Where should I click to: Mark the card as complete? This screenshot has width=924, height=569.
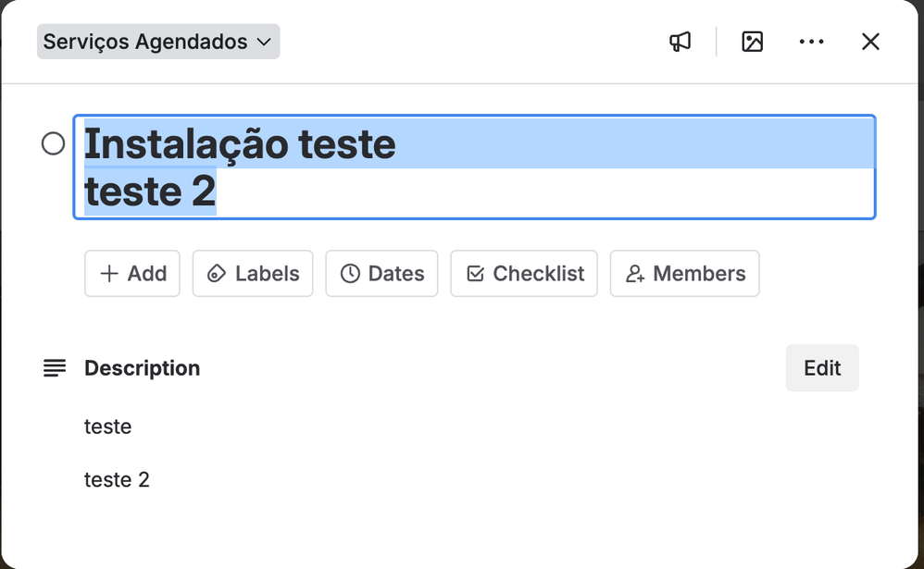click(x=54, y=143)
